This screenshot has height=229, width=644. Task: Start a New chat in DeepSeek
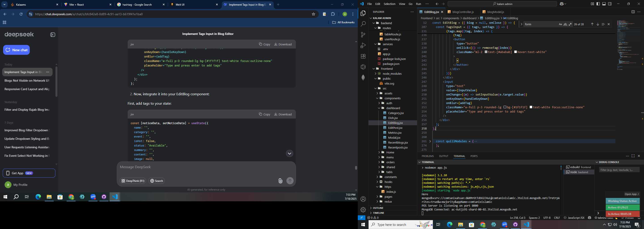click(17, 50)
